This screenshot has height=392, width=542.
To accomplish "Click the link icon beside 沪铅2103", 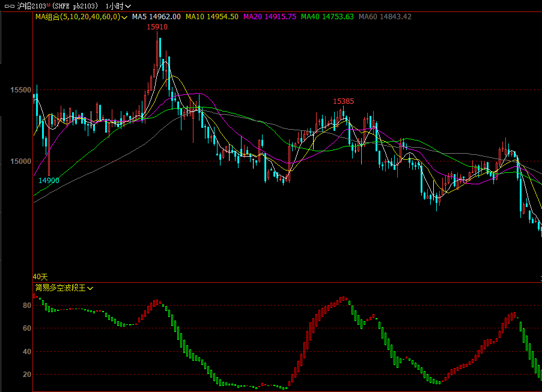I will click(10, 6).
